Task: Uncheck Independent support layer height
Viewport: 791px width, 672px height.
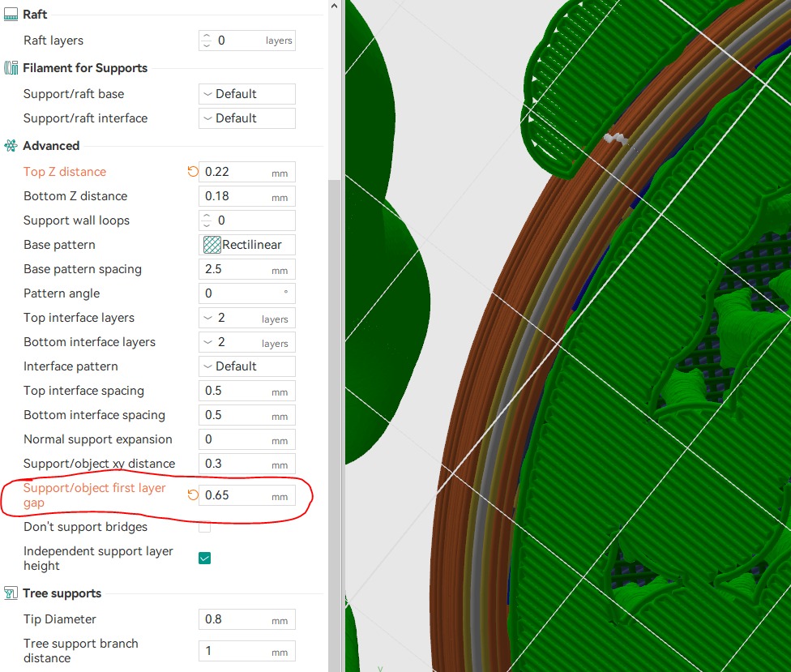Action: click(204, 558)
